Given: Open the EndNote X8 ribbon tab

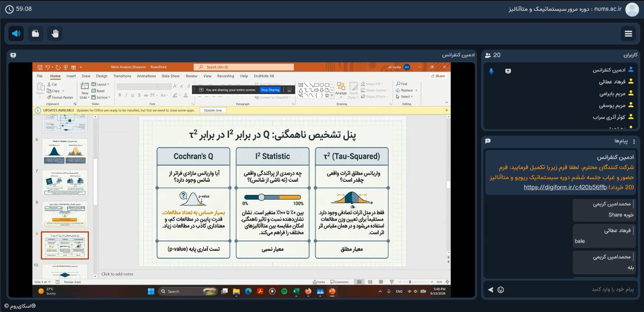Looking at the screenshot, I should click(264, 76).
